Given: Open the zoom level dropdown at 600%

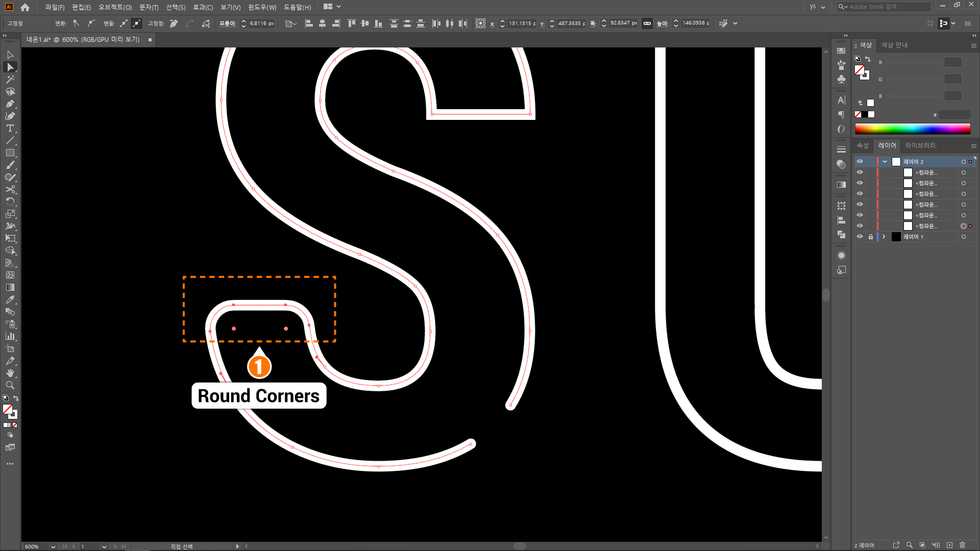Looking at the screenshot, I should click(x=53, y=546).
